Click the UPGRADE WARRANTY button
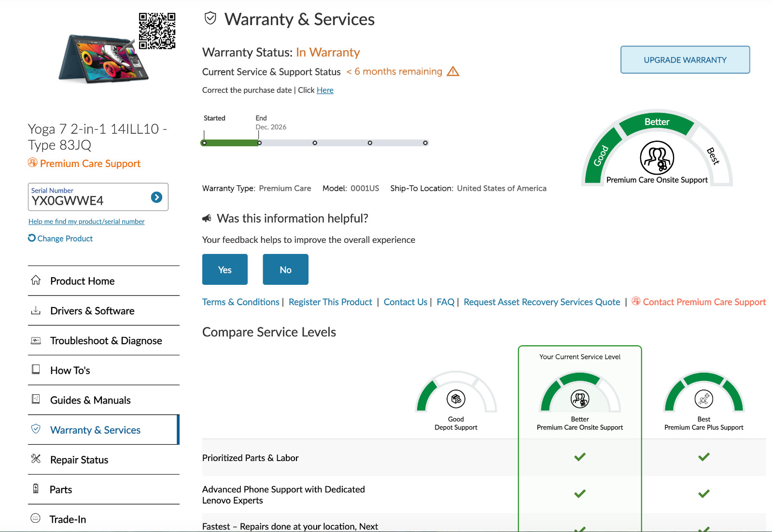This screenshot has width=772, height=532. 685,60
